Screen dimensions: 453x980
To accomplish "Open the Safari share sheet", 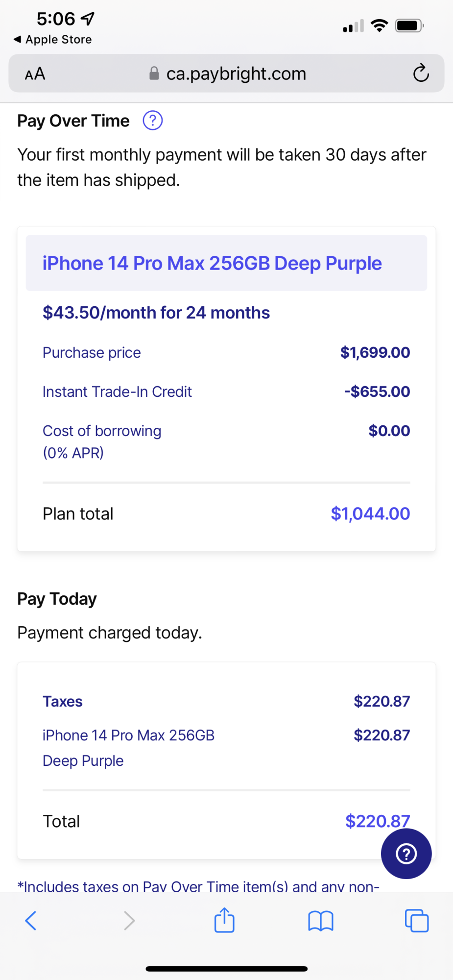I will (224, 920).
